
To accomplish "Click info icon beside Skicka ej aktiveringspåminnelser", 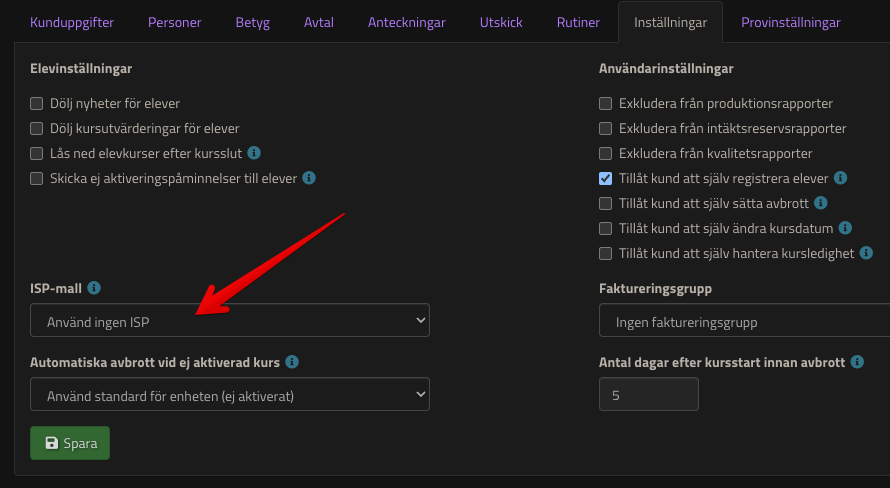I will pos(309,178).
